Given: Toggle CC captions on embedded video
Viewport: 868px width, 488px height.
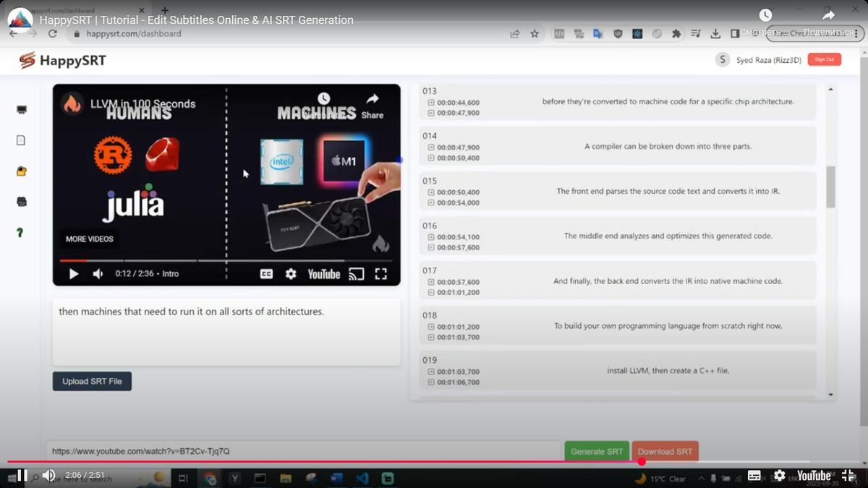Looking at the screenshot, I should [x=266, y=274].
